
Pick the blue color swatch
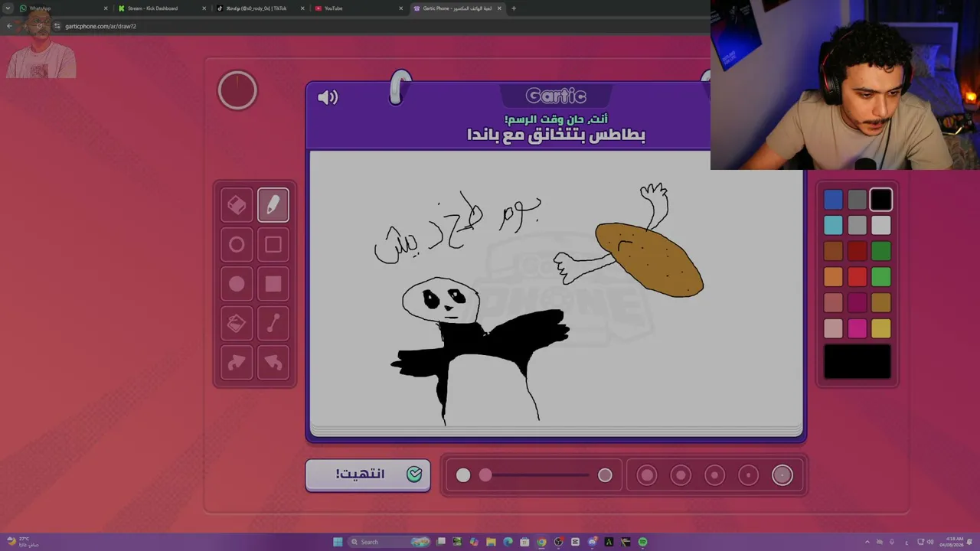click(833, 200)
